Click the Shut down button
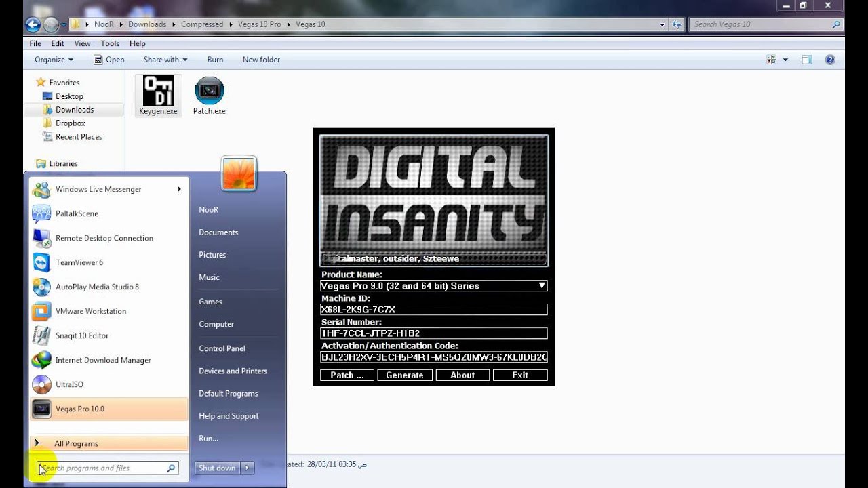 coord(217,468)
